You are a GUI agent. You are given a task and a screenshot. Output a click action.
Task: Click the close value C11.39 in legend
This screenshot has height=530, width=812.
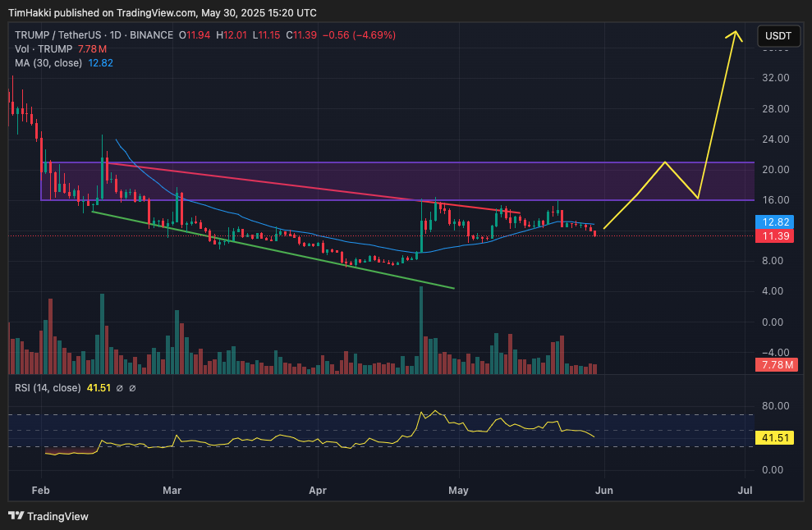(301, 35)
